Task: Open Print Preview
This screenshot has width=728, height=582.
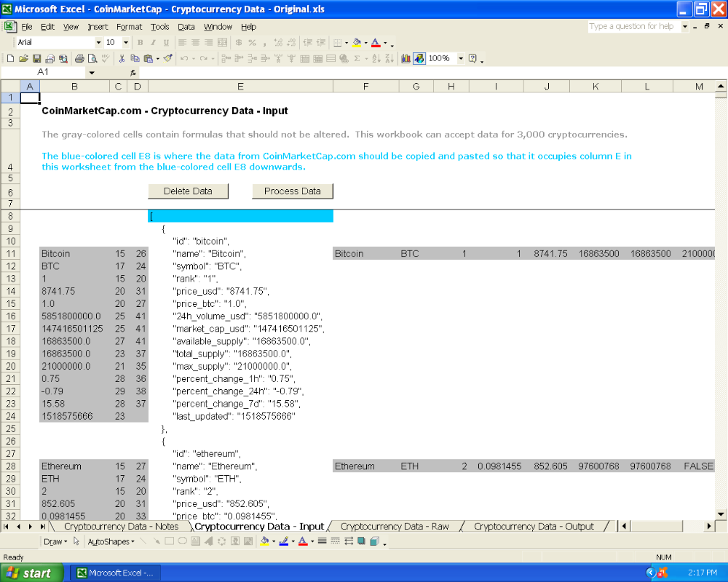Action: point(92,58)
